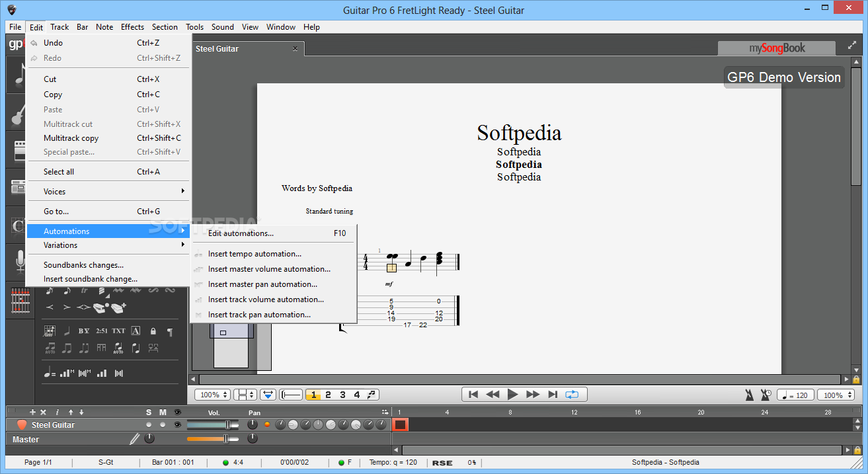Click the Steel Guitar pan knob
The height and width of the screenshot is (474, 868).
253,424
